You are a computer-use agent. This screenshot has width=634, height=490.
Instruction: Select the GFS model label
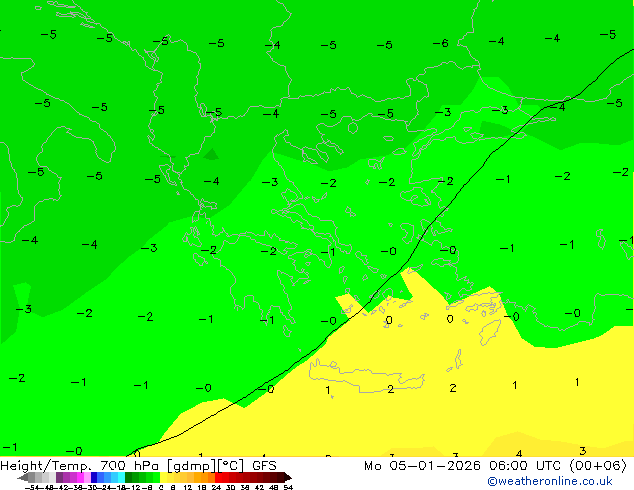264,466
